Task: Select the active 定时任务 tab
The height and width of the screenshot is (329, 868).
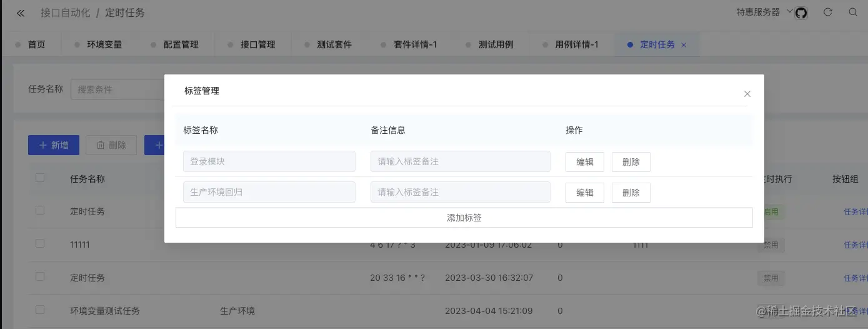Action: (x=657, y=44)
